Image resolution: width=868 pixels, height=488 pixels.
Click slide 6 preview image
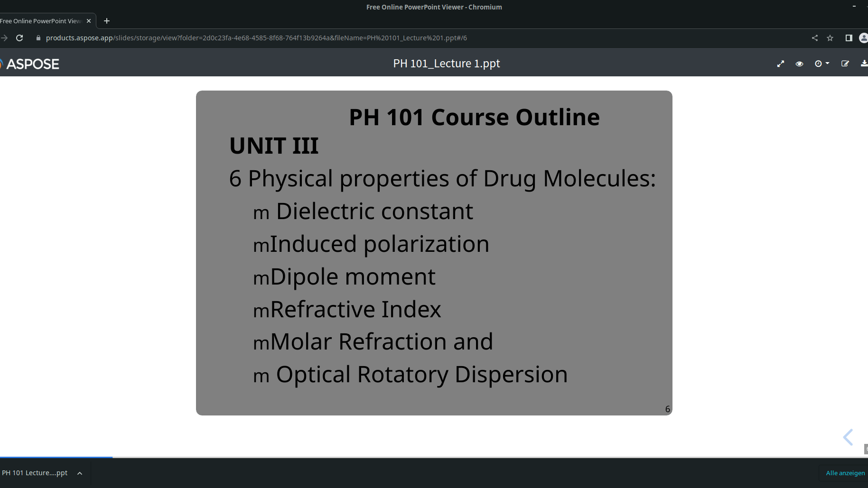[x=434, y=253]
